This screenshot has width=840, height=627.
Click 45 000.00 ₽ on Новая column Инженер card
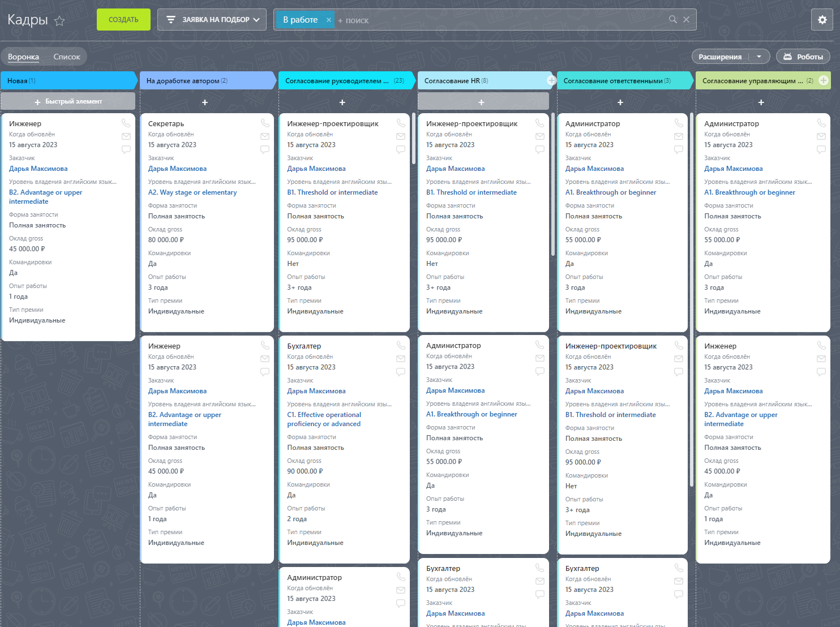27,249
